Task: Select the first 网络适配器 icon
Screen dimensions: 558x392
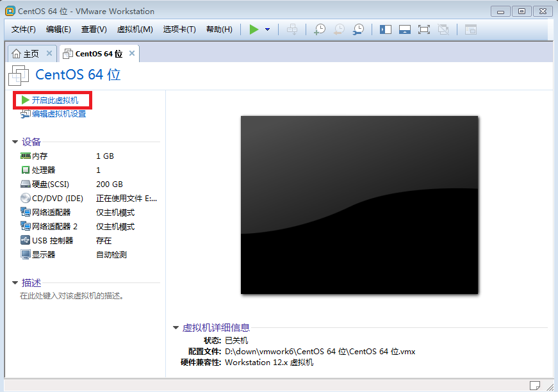Action: point(25,213)
